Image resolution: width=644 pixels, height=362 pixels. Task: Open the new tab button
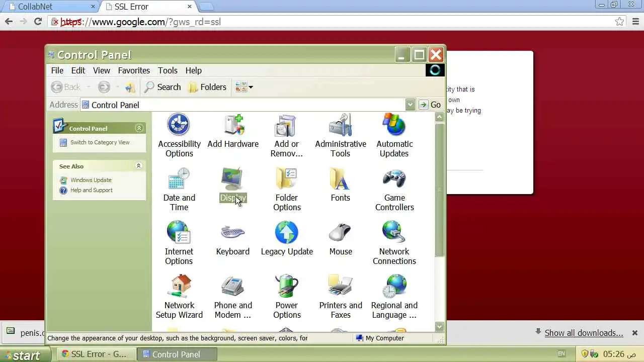206,7
